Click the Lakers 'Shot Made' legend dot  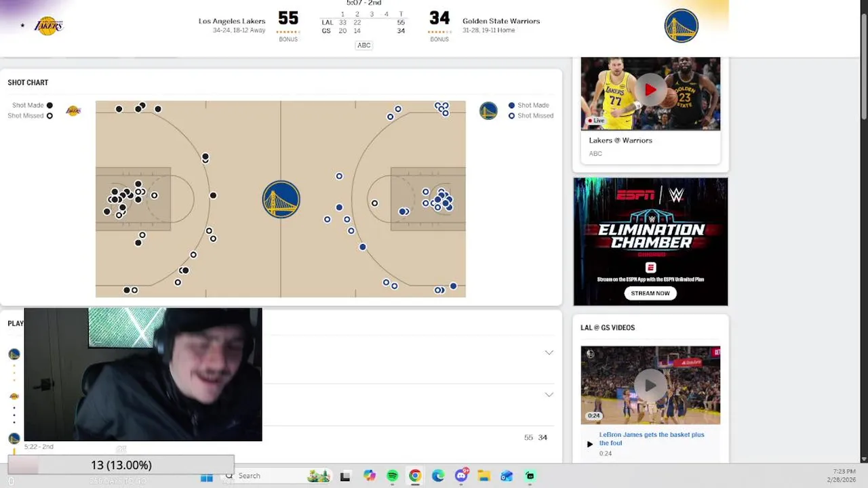click(49, 105)
